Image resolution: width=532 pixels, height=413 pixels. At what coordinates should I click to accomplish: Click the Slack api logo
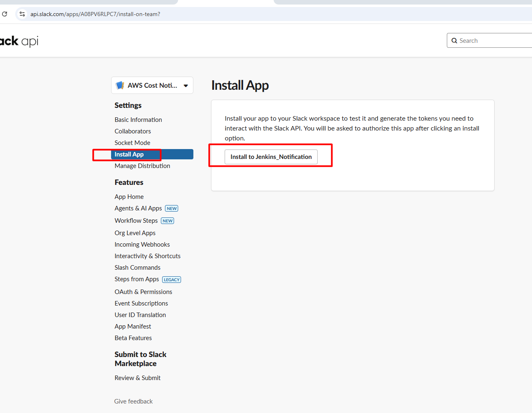pos(19,41)
